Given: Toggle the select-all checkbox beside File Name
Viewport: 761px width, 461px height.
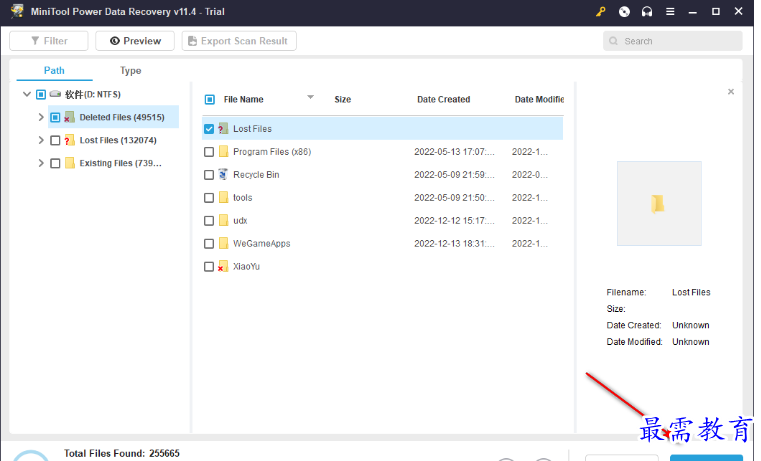Looking at the screenshot, I should [210, 99].
